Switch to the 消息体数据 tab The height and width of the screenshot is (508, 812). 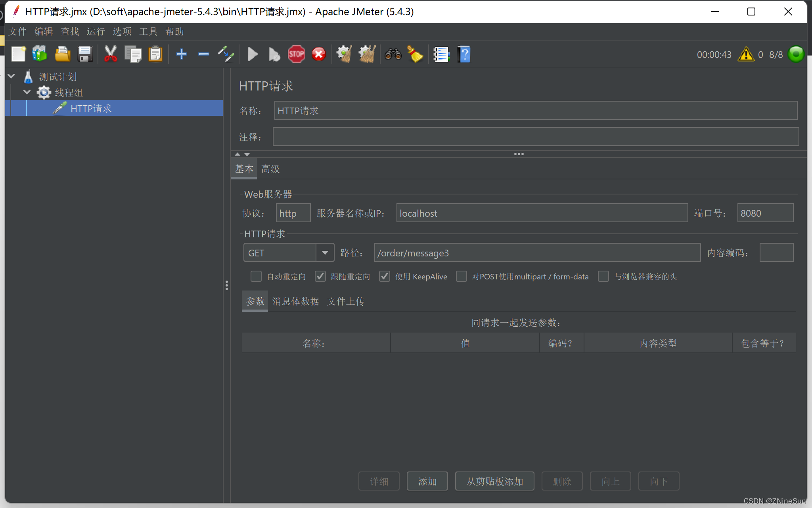coord(296,301)
